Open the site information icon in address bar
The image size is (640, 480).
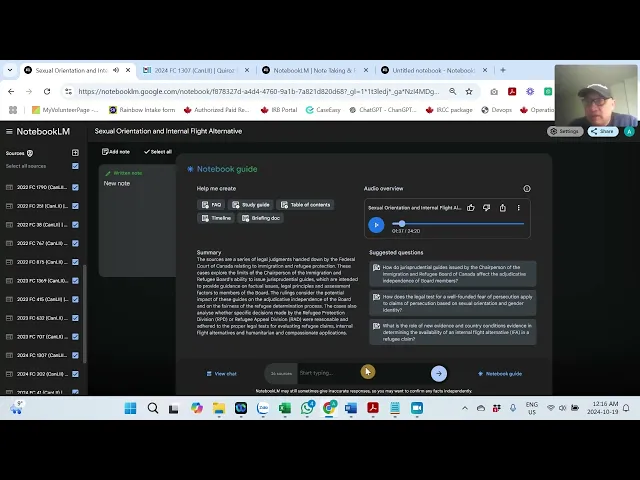coord(68,91)
